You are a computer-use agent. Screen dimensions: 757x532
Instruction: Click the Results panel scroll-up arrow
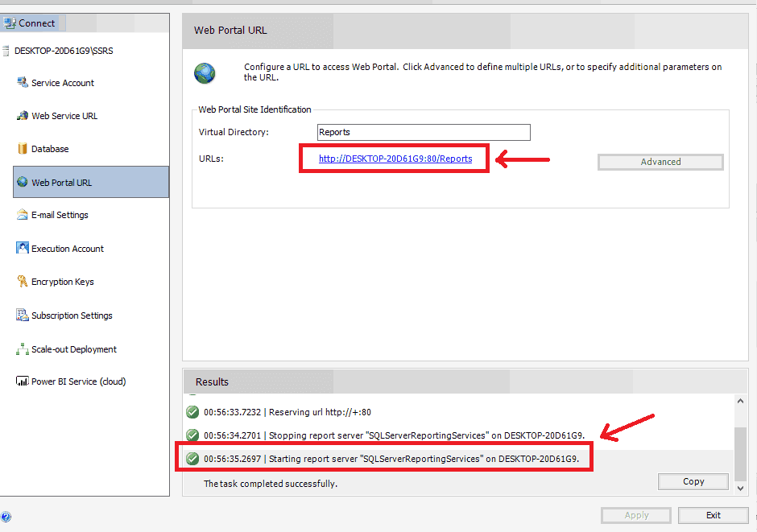[741, 401]
